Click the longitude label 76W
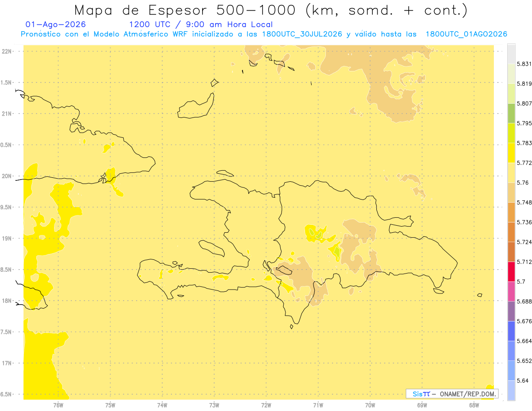 (58, 405)
